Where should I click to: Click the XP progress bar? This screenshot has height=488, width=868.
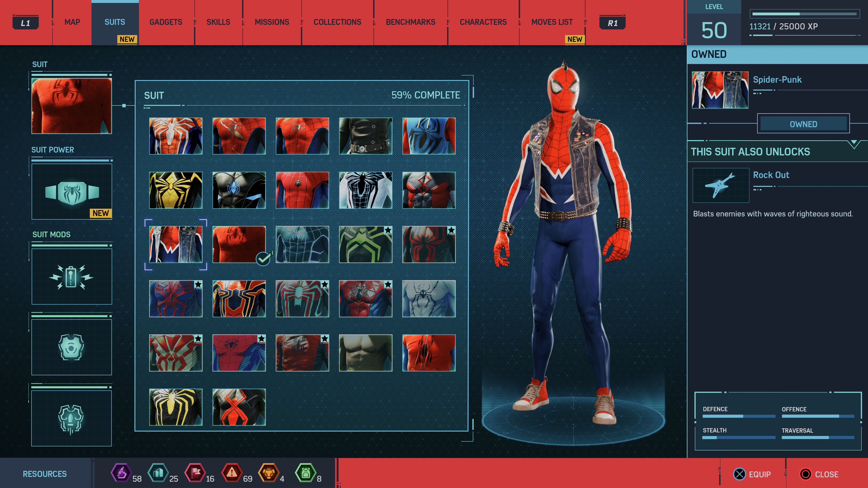pyautogui.click(x=804, y=14)
